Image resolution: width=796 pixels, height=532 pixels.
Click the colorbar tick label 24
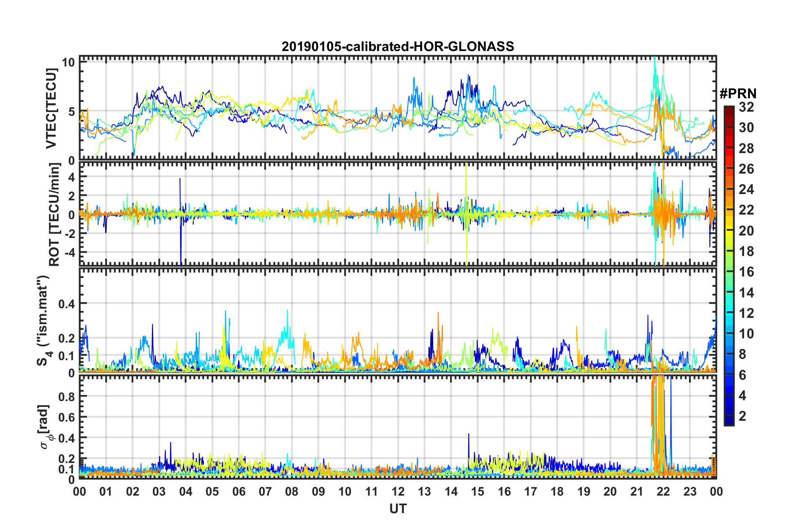[746, 189]
